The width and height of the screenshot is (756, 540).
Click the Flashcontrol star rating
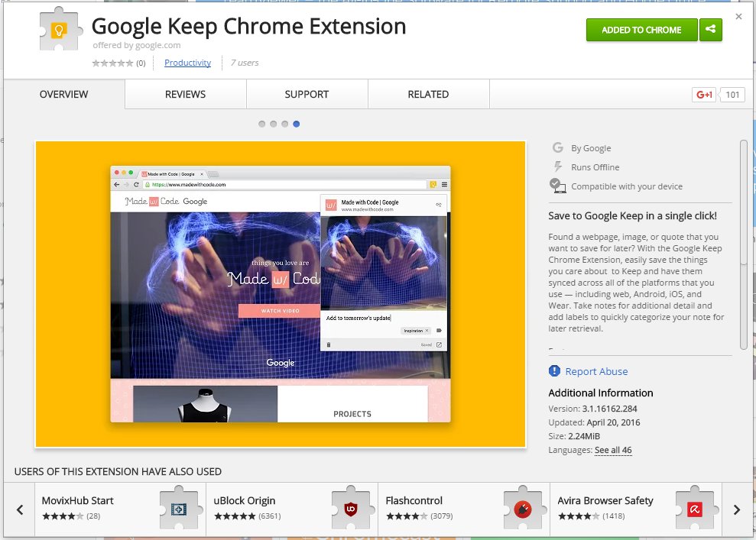click(x=407, y=516)
